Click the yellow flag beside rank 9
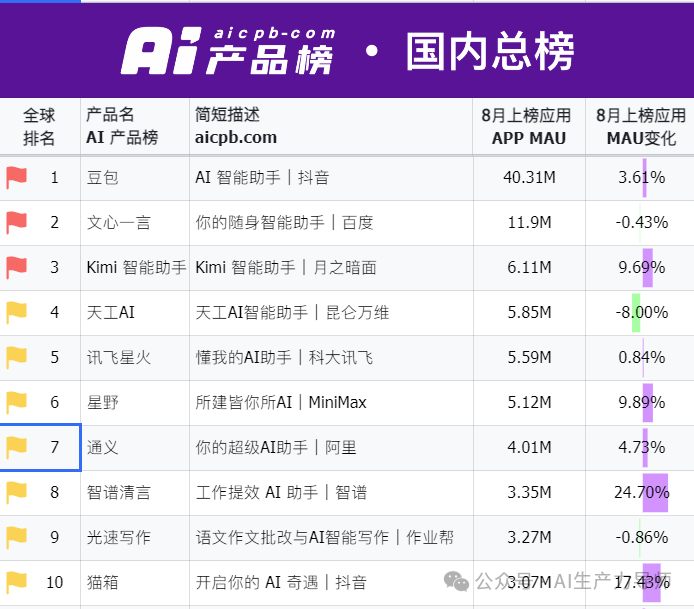The width and height of the screenshot is (694, 609). point(16,537)
